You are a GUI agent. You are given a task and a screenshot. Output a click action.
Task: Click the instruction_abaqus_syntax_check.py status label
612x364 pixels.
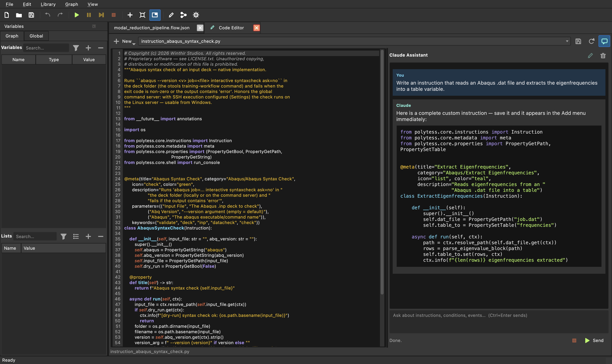150,351
